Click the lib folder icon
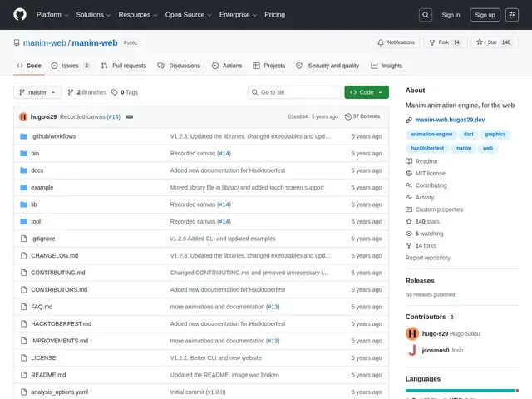Screen dimensions: 532x399 [x=23, y=204]
